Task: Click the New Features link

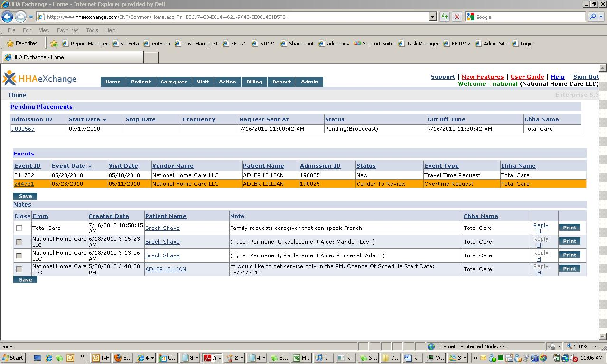Action: click(x=483, y=77)
